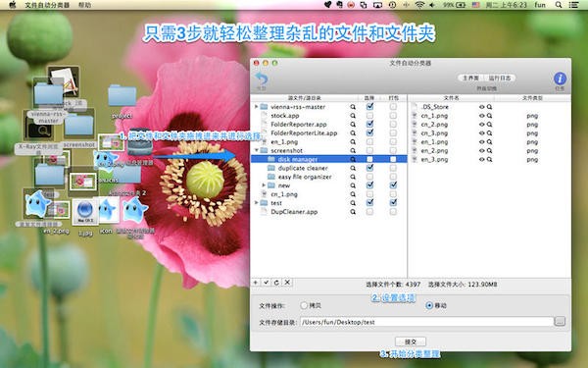This screenshot has height=368, width=588.
Task: Toggle the select checkbox for vienna-rss-master
Action: click(x=369, y=107)
